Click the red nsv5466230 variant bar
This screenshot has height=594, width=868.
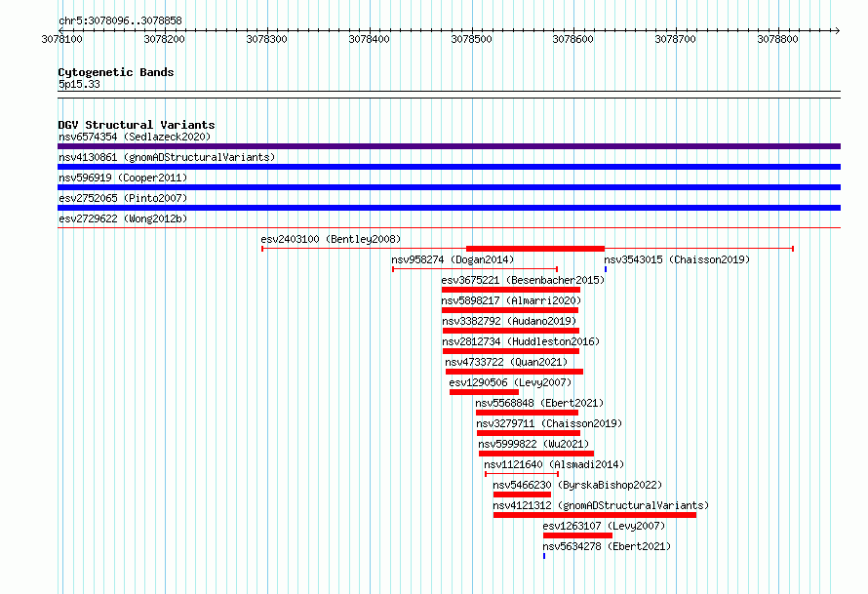click(x=522, y=495)
